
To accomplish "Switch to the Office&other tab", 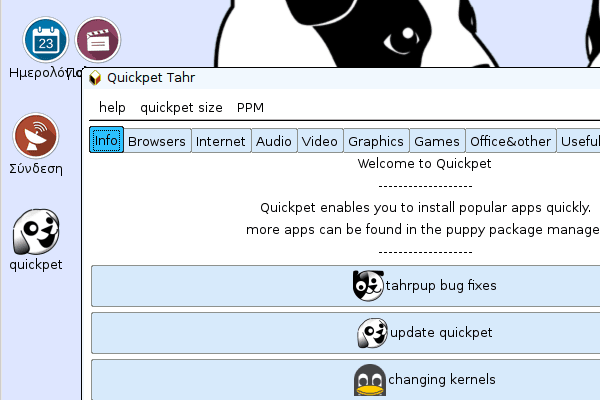I will click(510, 141).
